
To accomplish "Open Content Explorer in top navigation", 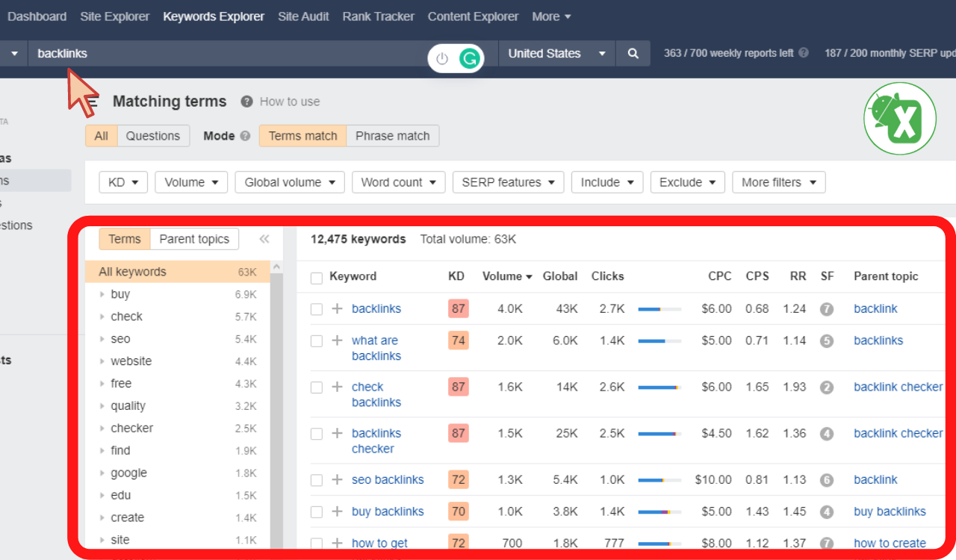I will (473, 16).
